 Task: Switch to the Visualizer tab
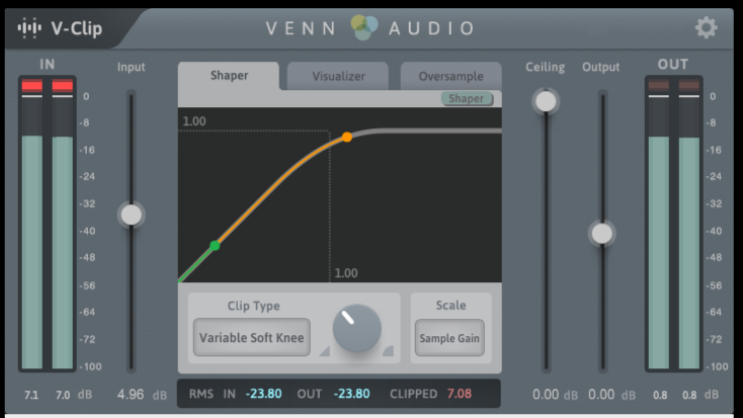point(338,76)
